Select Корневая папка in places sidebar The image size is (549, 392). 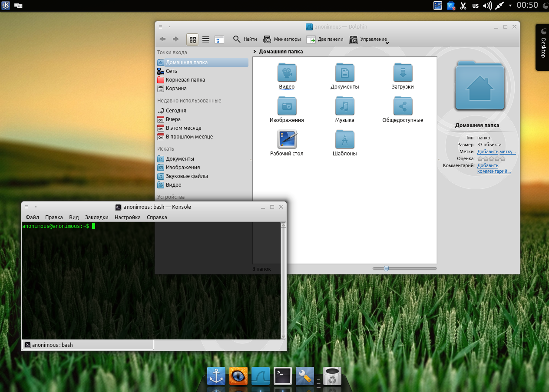[185, 80]
